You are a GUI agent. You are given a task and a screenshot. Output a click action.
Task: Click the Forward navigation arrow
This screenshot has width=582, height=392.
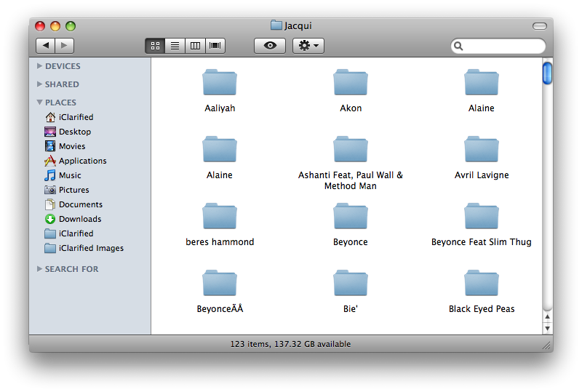tap(64, 46)
